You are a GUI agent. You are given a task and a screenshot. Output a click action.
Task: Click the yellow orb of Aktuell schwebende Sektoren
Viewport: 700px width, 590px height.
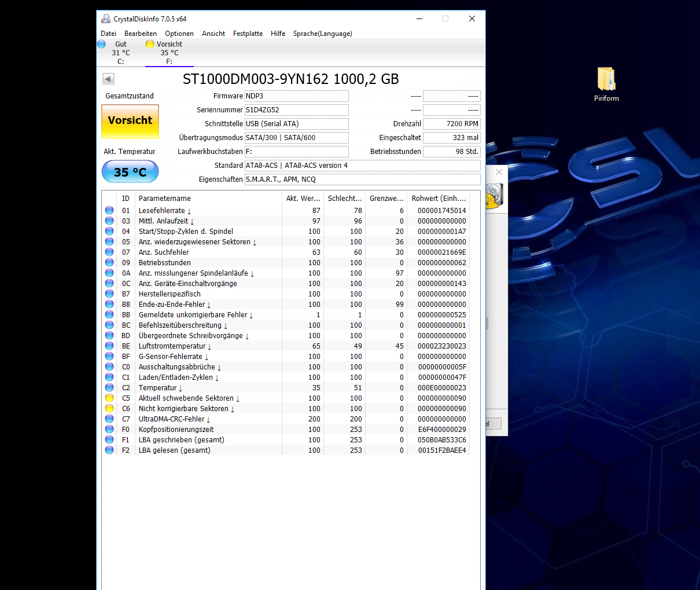coord(109,398)
